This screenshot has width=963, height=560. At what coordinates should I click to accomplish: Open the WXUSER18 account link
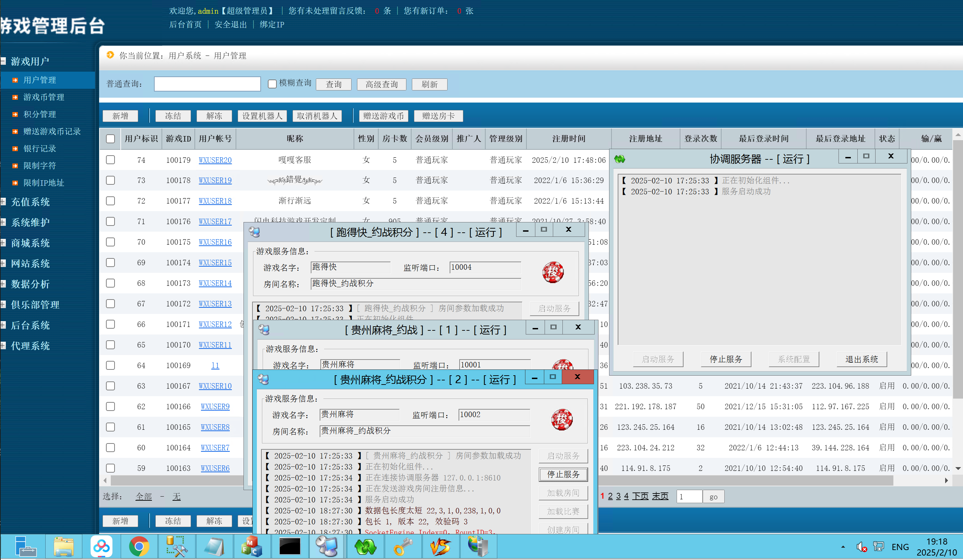(215, 201)
